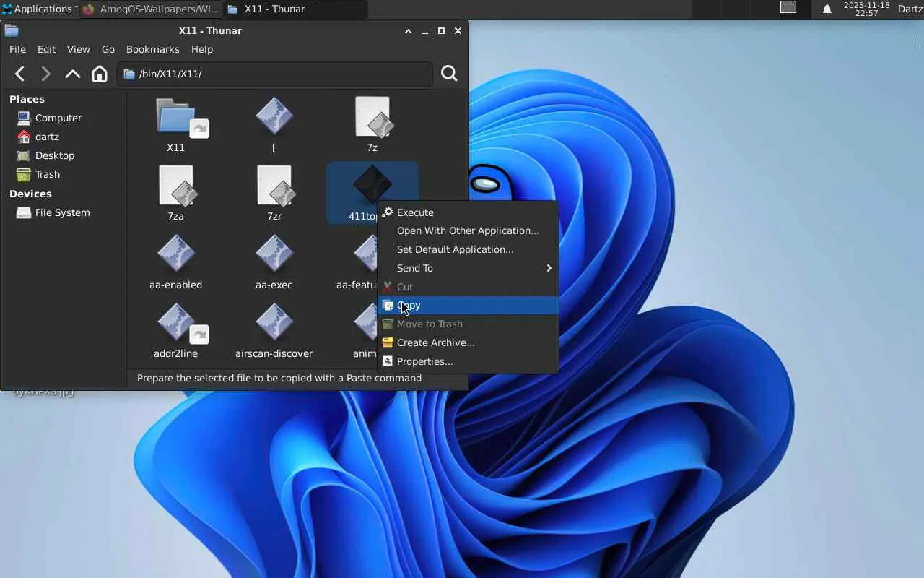Choose Copy in the context menu
Image resolution: width=924 pixels, height=578 pixels.
[x=468, y=305]
